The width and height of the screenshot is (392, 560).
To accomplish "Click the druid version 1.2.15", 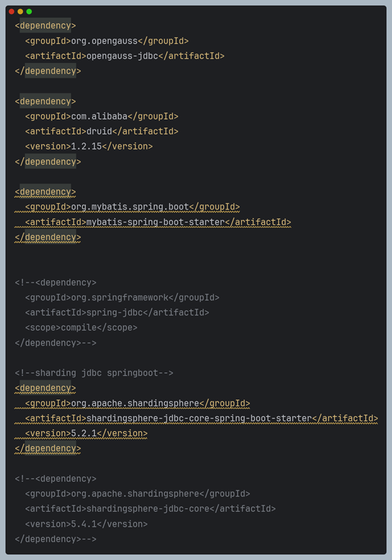I will coord(86,147).
